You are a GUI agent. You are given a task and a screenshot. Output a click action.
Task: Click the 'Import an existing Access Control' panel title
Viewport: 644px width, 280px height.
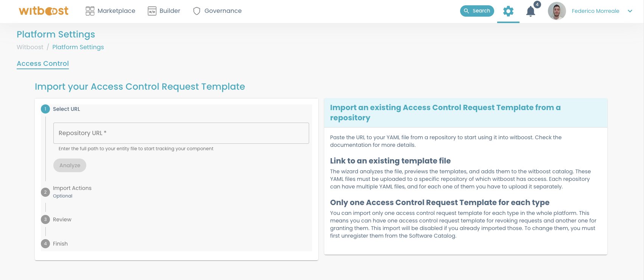445,113
